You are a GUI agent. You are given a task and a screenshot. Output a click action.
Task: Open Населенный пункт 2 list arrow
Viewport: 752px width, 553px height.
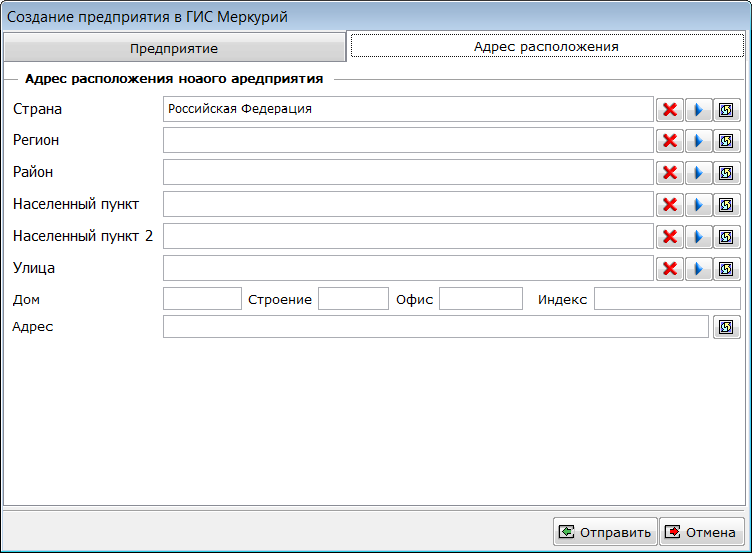(x=698, y=236)
